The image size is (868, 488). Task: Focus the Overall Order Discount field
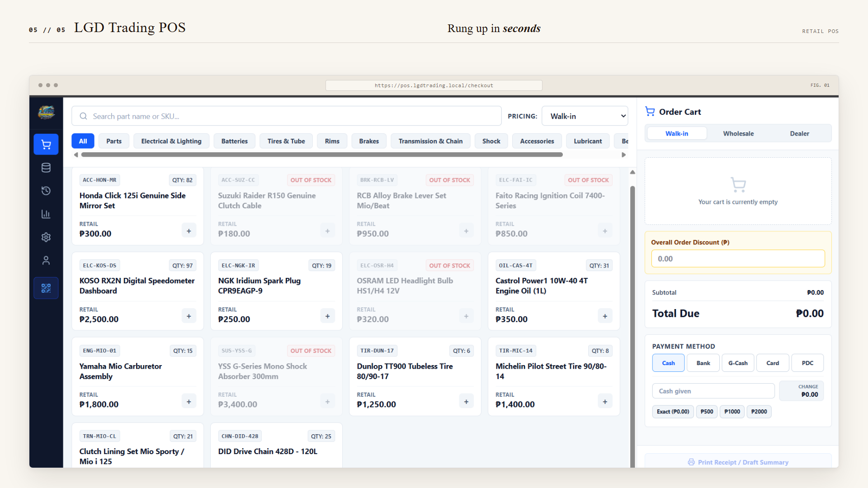coord(738,258)
